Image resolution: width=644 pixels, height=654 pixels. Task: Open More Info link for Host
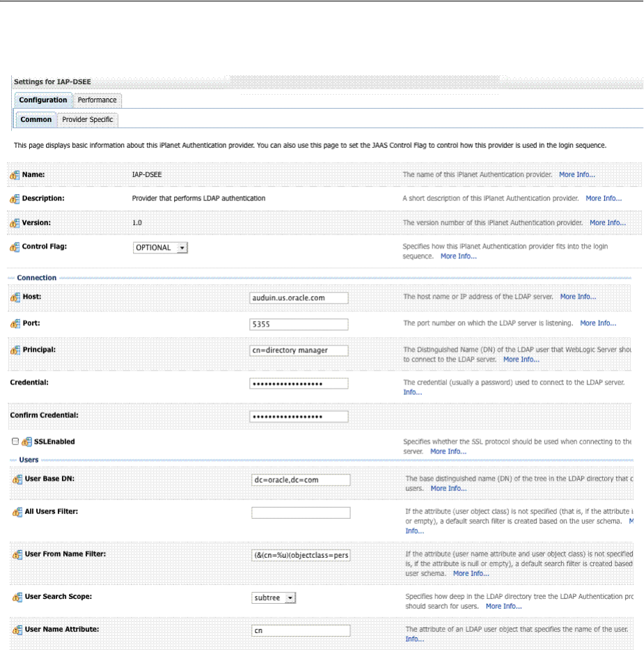click(x=578, y=297)
